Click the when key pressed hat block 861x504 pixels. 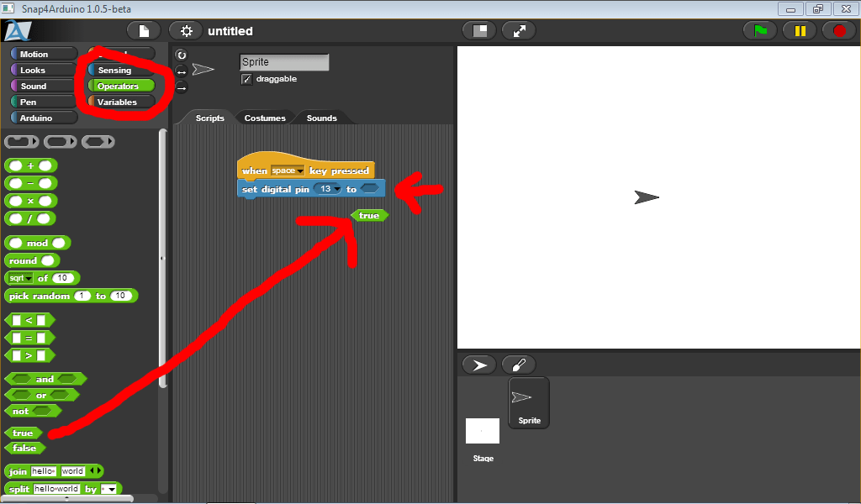point(305,166)
